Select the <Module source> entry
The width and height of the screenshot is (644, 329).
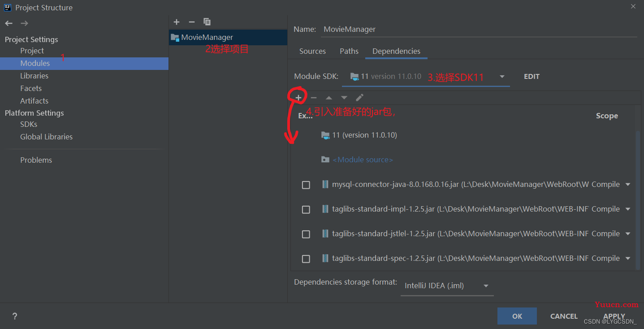coord(363,160)
